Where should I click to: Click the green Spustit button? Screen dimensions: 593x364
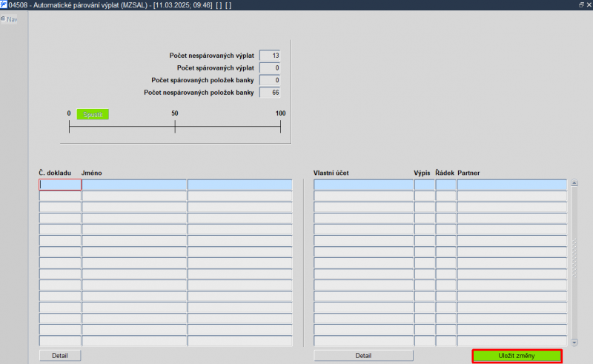coord(93,114)
